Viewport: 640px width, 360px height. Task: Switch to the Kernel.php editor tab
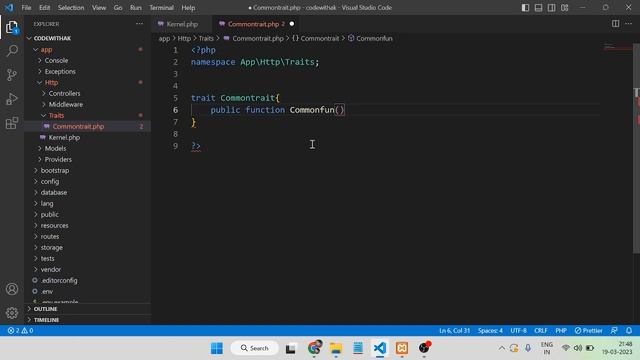(x=182, y=24)
